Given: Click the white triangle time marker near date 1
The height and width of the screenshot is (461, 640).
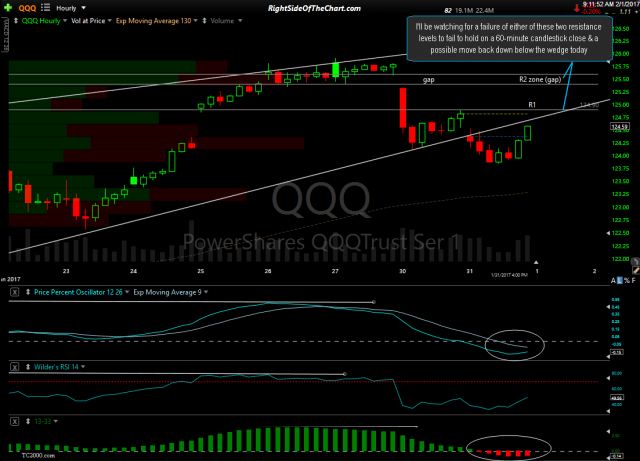Looking at the screenshot, I should coord(536,263).
